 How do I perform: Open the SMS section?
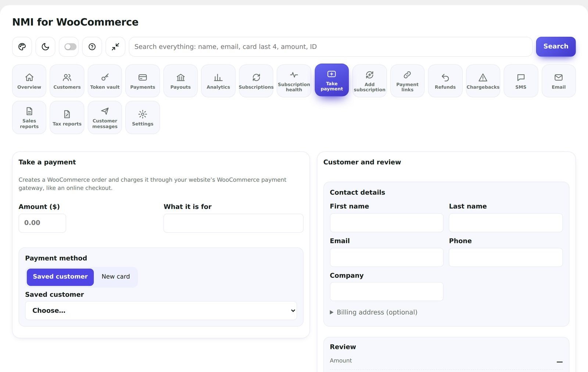(521, 81)
